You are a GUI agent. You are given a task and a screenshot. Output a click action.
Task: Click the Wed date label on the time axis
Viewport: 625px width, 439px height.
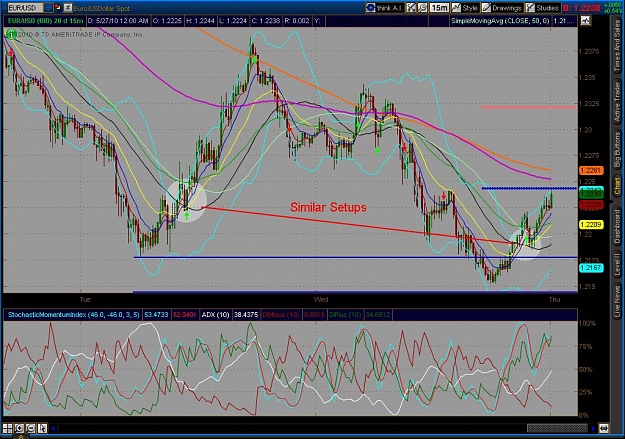(x=321, y=299)
